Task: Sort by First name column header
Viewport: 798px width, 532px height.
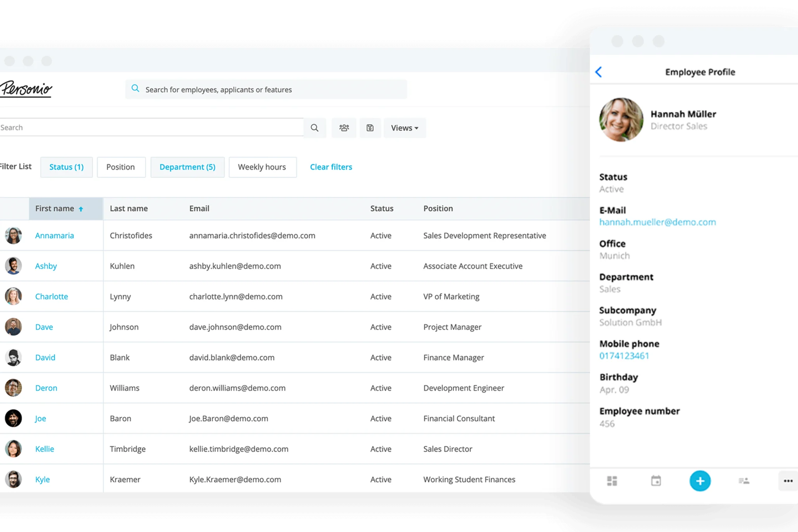Action: click(x=66, y=209)
